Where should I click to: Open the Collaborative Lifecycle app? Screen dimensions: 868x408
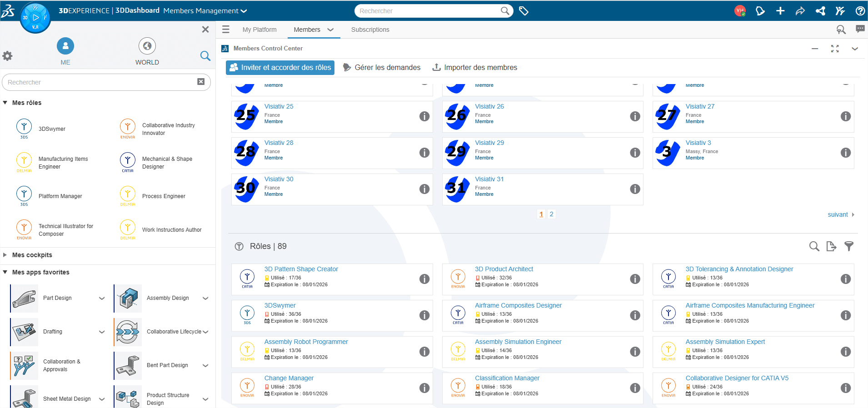pyautogui.click(x=128, y=332)
